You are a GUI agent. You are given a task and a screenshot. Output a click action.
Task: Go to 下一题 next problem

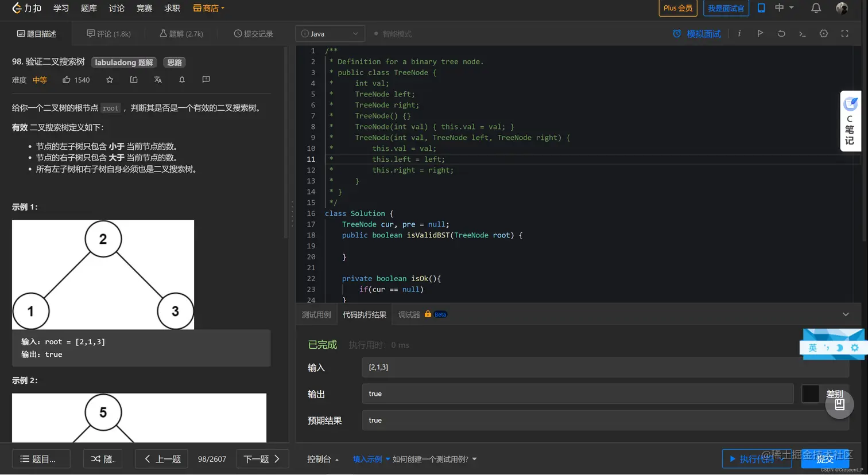pos(262,459)
